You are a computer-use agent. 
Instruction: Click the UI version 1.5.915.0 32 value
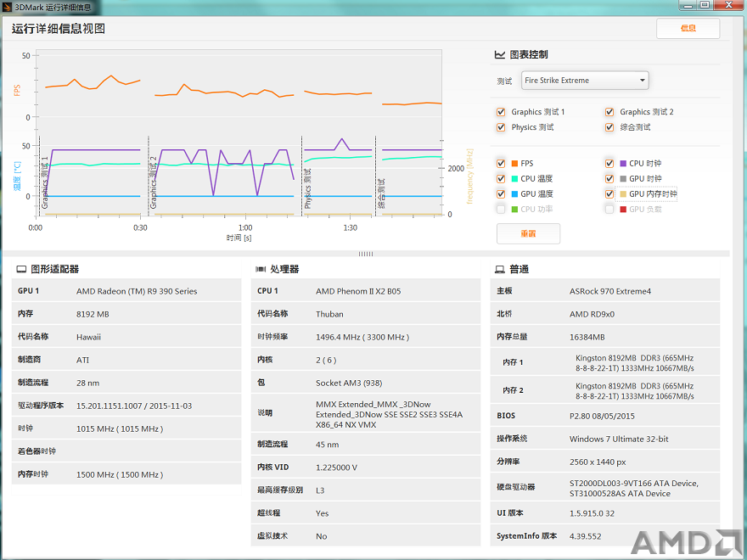pyautogui.click(x=592, y=513)
